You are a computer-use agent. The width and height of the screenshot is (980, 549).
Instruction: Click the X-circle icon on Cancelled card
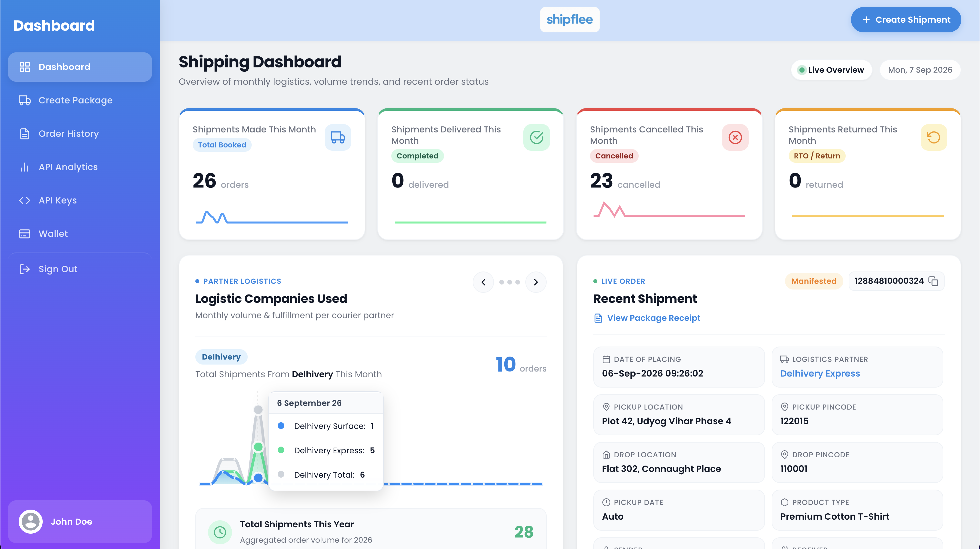point(735,137)
